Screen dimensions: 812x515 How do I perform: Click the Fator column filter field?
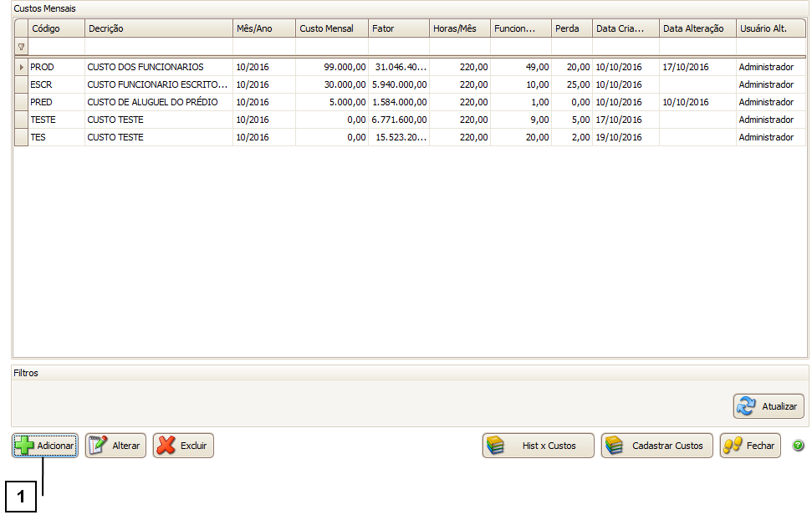point(398,48)
